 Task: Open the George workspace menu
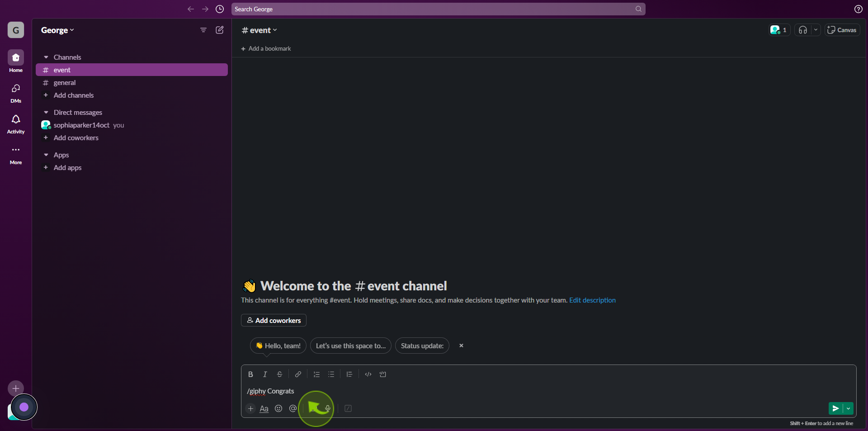57,30
